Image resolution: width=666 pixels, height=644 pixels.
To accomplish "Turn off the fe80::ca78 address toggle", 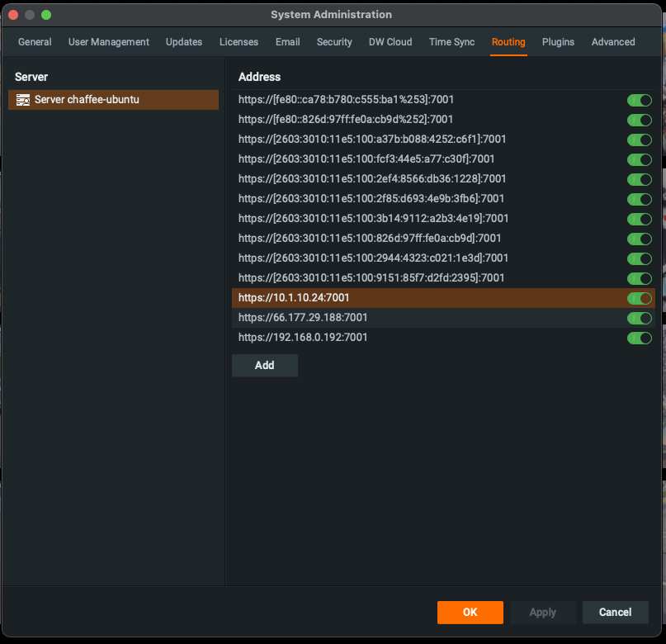I will 639,100.
